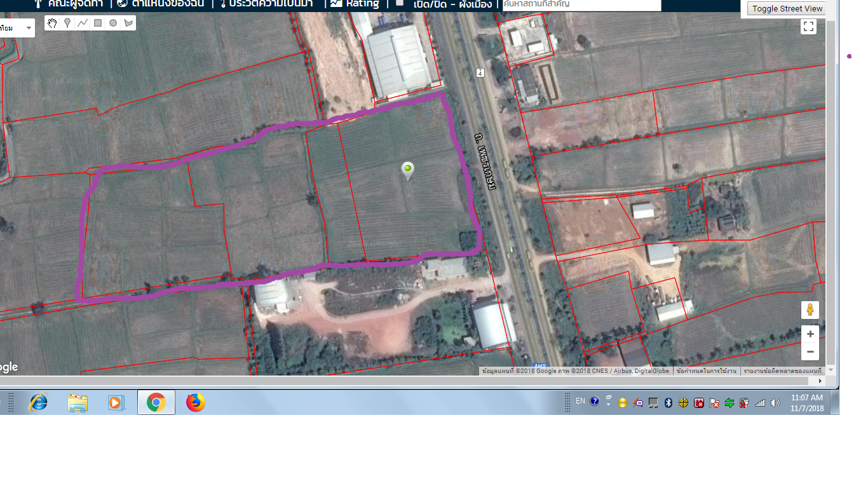Select the polygon drawing tool

[x=128, y=23]
